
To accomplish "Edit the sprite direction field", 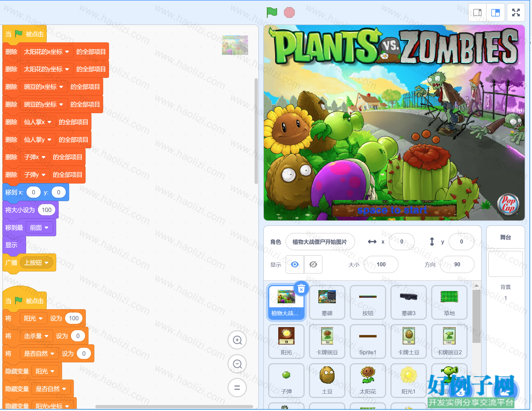I will tap(457, 264).
